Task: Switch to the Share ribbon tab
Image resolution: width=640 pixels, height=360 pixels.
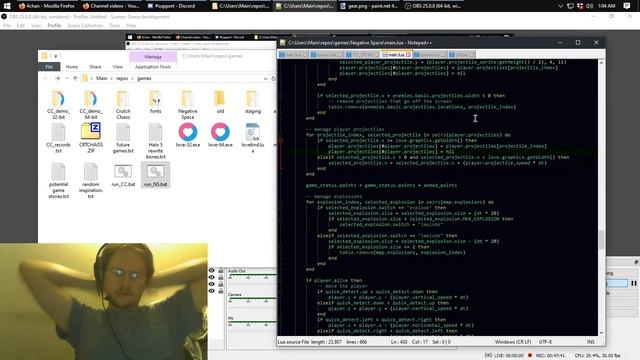Action: coord(95,67)
